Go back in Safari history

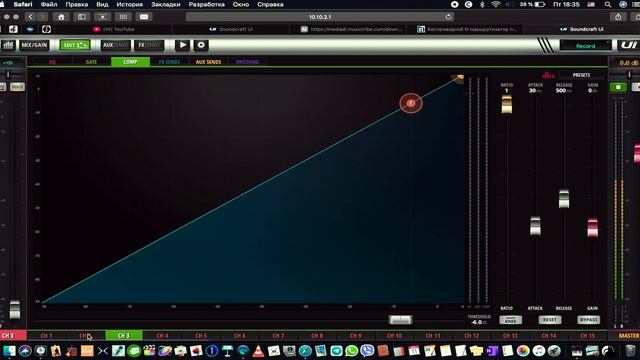(x=30, y=17)
